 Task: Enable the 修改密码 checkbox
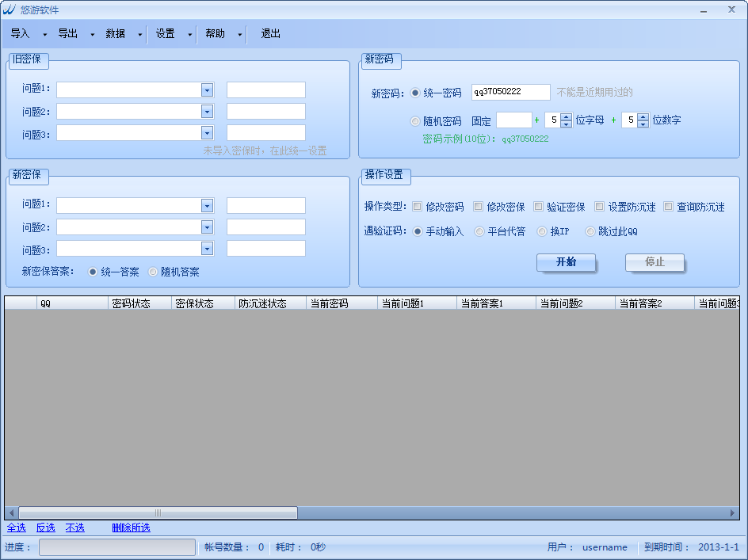[x=417, y=207]
